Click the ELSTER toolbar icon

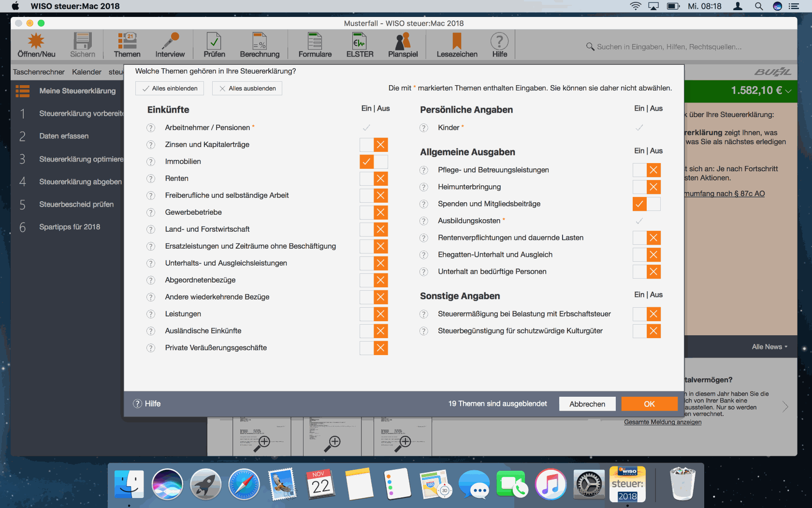click(x=360, y=45)
